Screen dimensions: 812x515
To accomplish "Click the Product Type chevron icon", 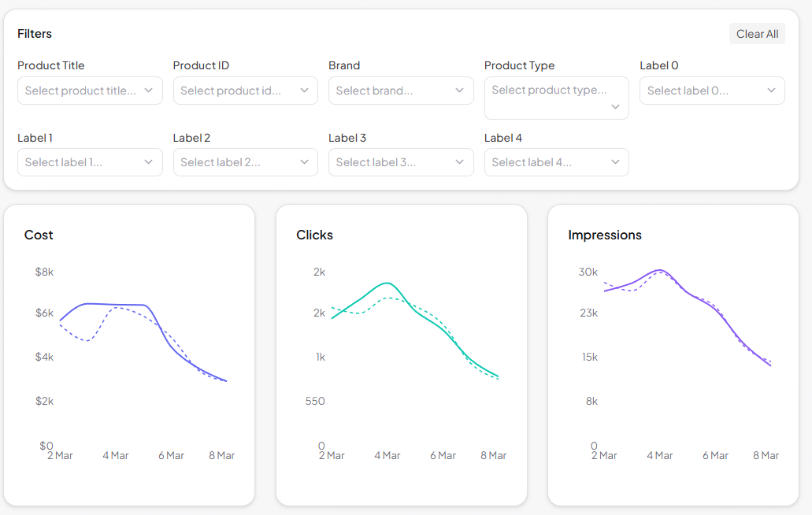I will click(615, 106).
